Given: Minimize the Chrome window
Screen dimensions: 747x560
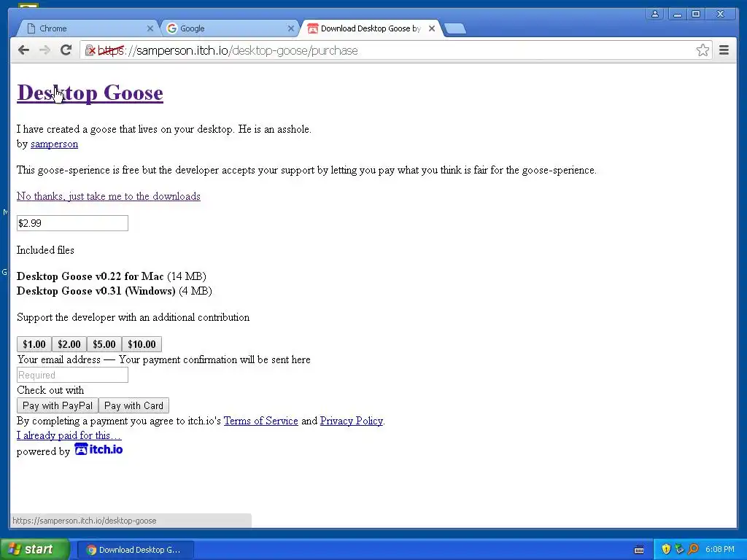Looking at the screenshot, I should 677,15.
